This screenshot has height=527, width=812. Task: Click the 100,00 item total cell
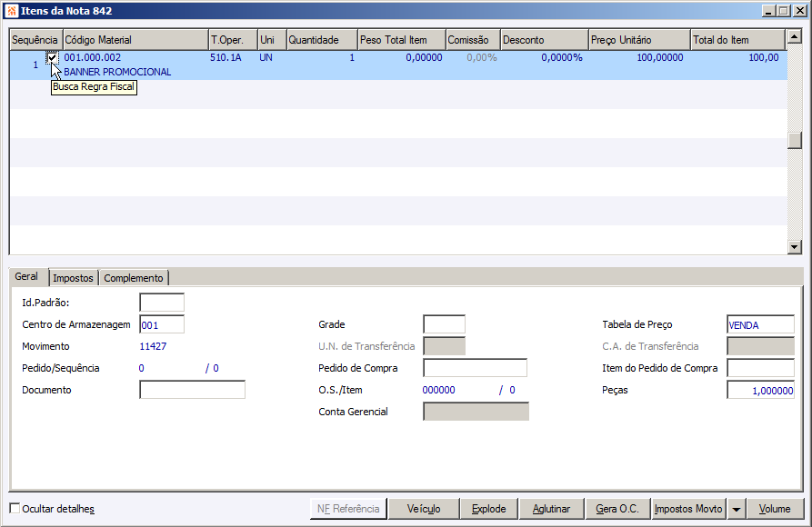click(x=764, y=57)
